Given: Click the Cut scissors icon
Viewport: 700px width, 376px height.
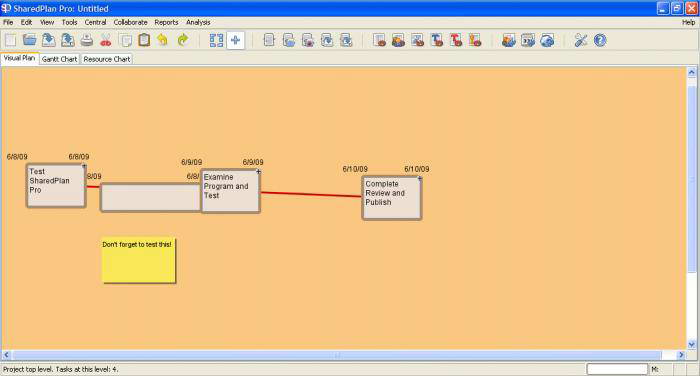Looking at the screenshot, I should tap(106, 40).
